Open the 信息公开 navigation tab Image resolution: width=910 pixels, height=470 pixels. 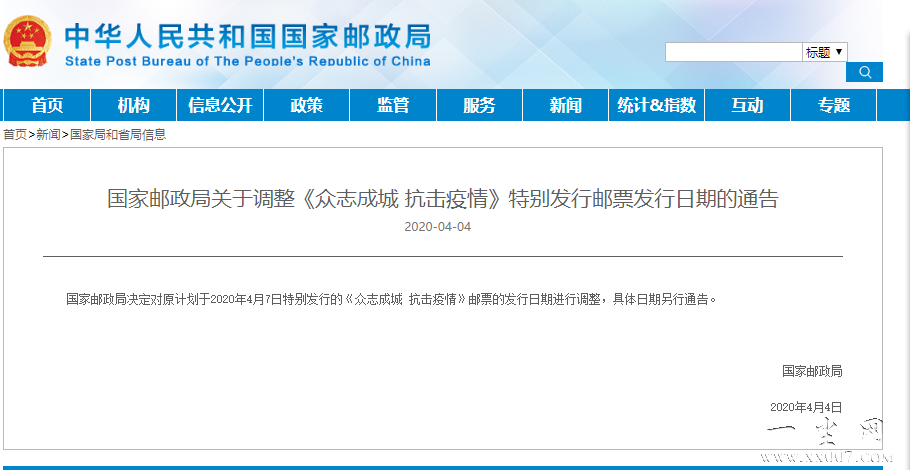coord(220,105)
